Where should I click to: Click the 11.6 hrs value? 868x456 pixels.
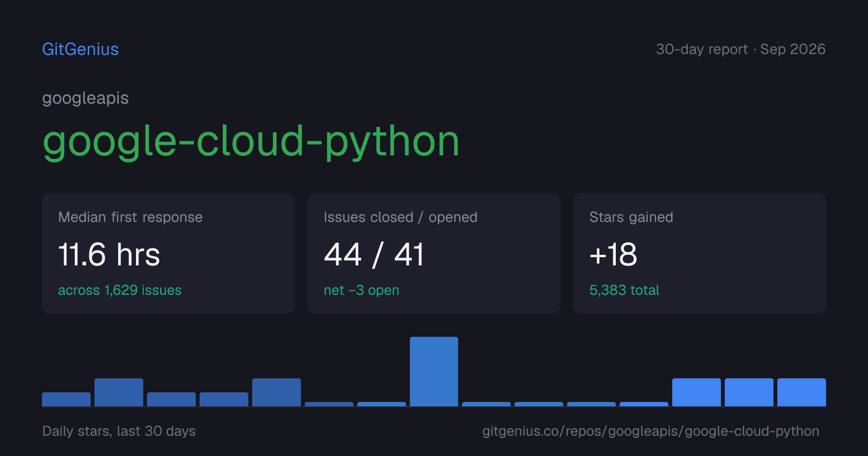109,255
